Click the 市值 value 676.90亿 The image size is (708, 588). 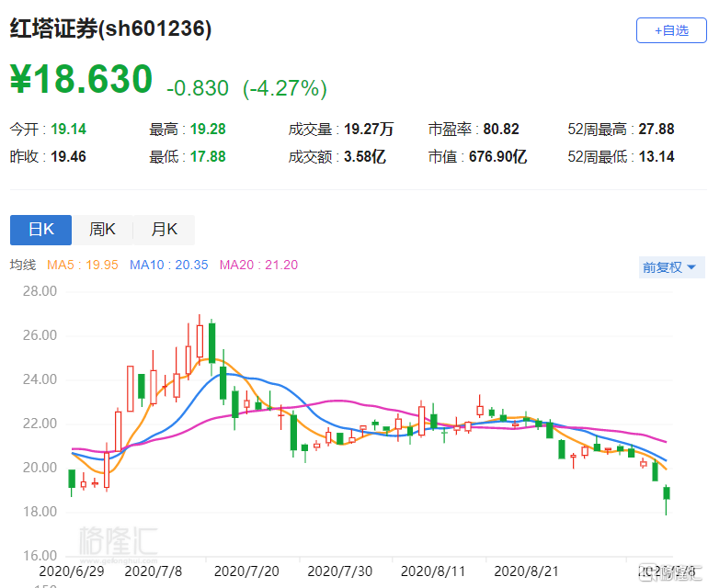coord(497,157)
